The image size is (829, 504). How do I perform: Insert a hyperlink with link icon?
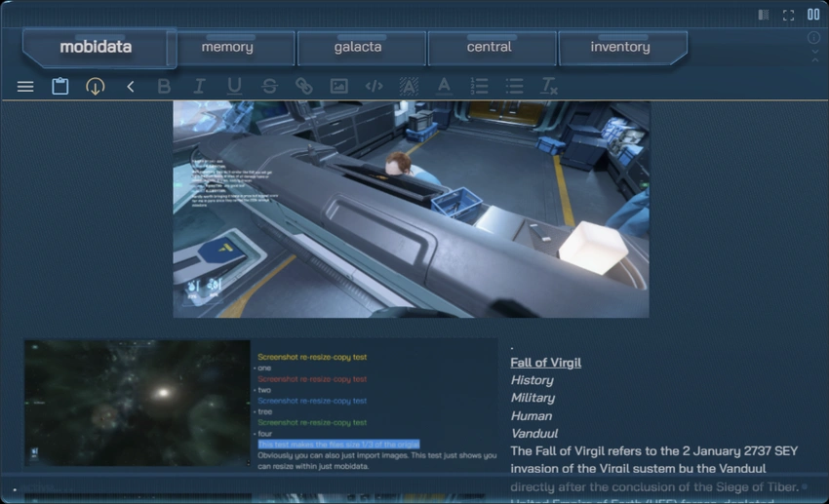point(304,86)
